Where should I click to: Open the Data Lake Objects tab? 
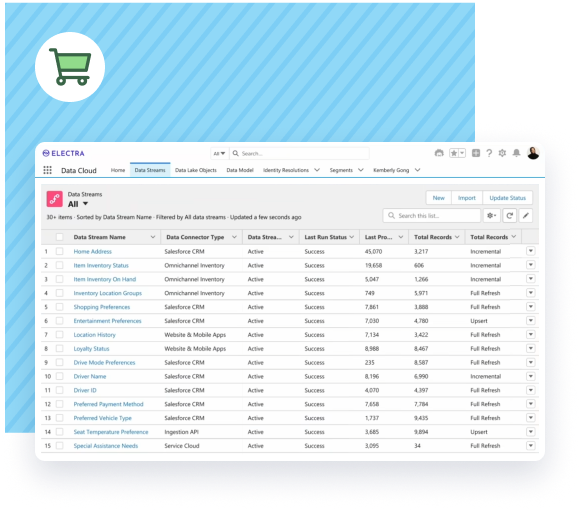(x=196, y=170)
